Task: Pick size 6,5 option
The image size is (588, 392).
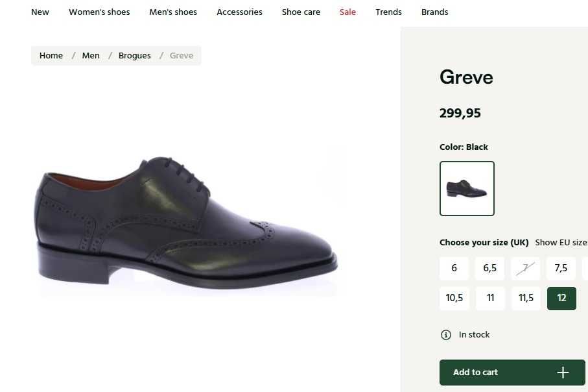Action: click(489, 269)
